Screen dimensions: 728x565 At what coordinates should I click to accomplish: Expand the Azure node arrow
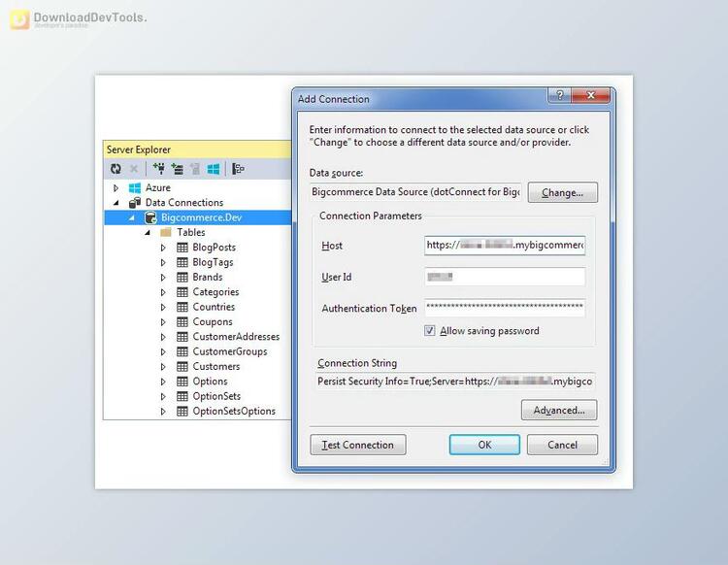[116, 188]
